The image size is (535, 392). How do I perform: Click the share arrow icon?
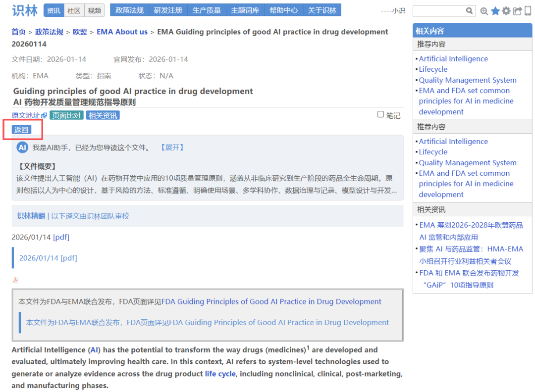[517, 11]
